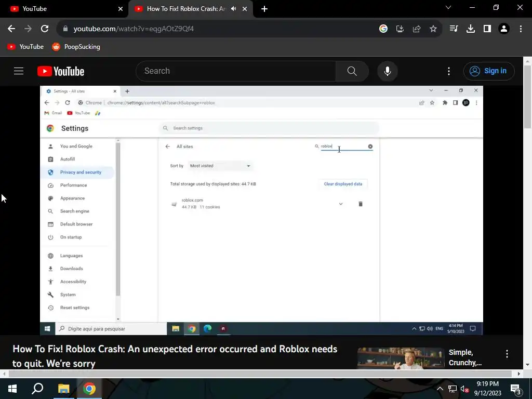This screenshot has height=399, width=532.
Task: Go back with browser back arrow
Action: click(x=11, y=29)
